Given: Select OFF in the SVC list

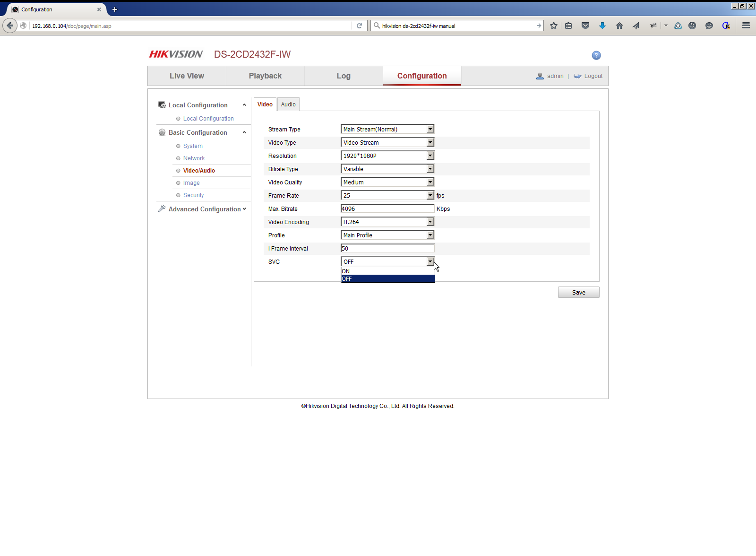Looking at the screenshot, I should 388,279.
